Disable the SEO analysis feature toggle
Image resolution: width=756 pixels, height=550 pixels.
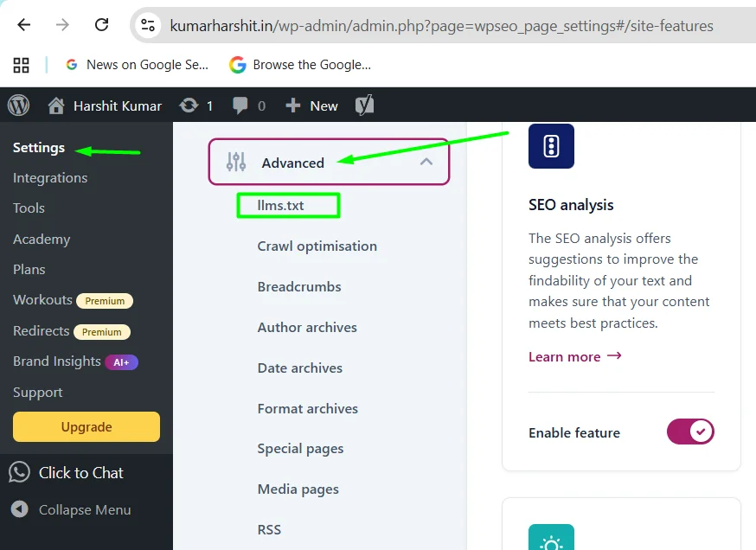pyautogui.click(x=689, y=432)
